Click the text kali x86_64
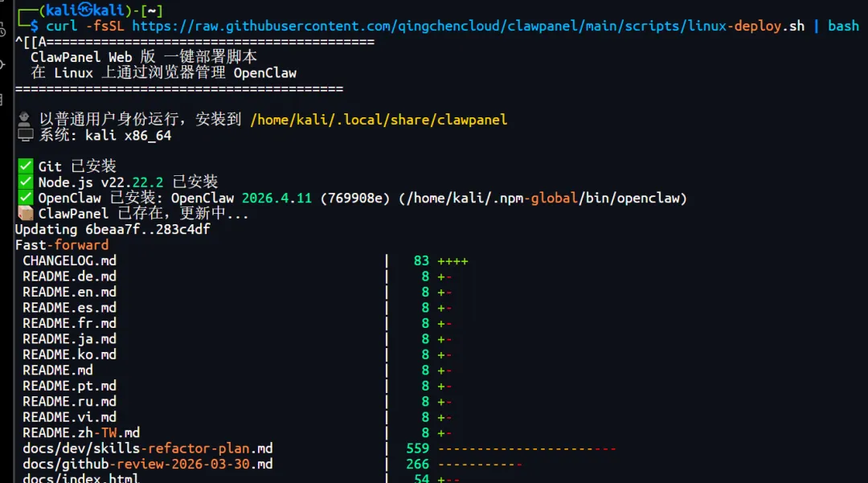868x483 pixels. click(128, 135)
